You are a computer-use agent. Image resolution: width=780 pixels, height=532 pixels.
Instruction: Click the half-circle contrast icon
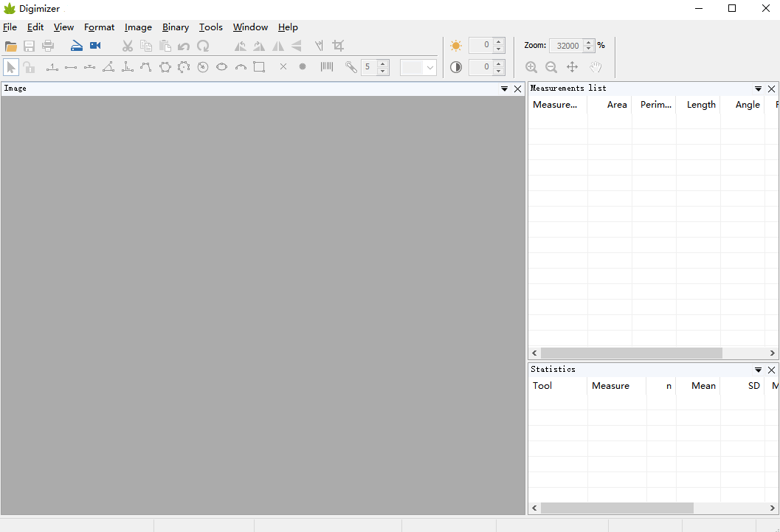pos(455,67)
